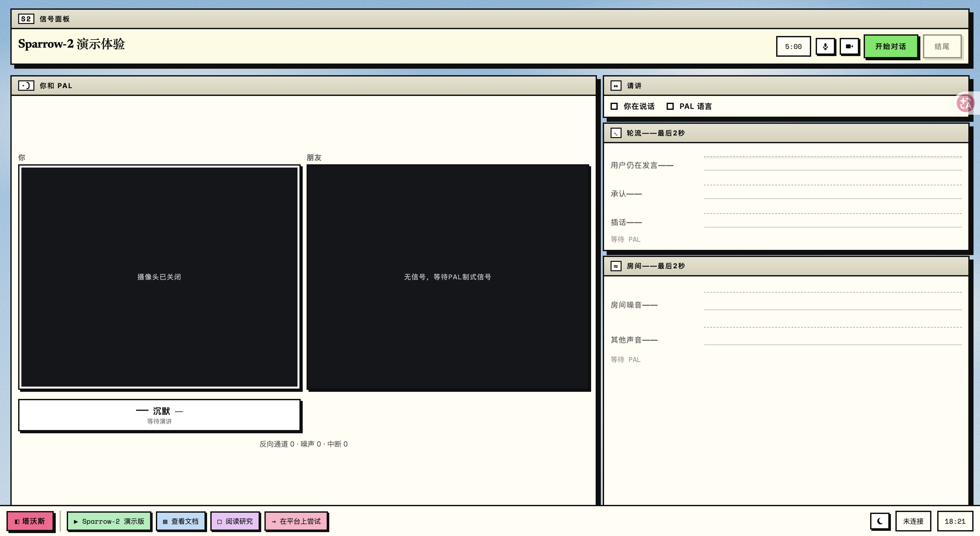This screenshot has width=980, height=536.
Task: Click 等待 PAL under 轮流 panel
Action: 625,239
